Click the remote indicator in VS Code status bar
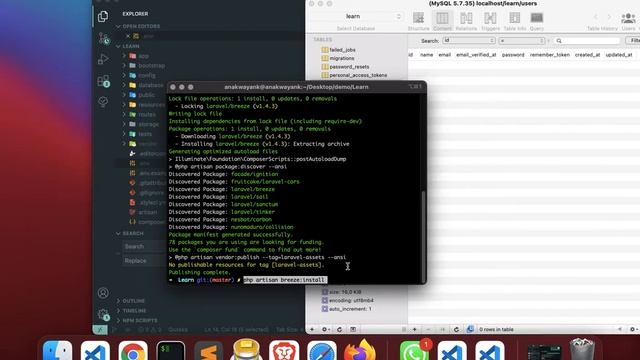640x360 pixels. [x=100, y=329]
